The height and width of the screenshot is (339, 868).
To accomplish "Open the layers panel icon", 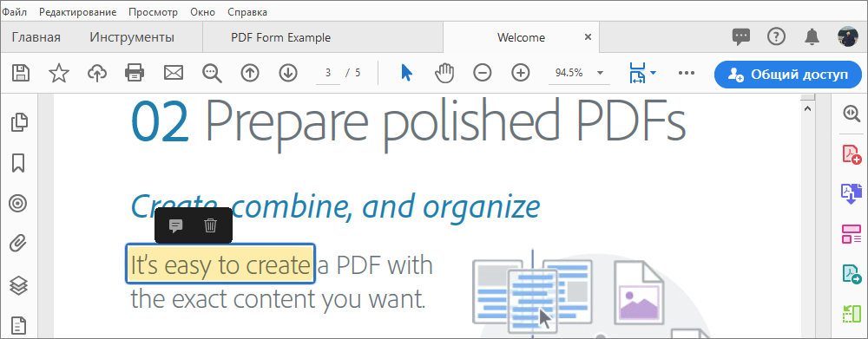I will [18, 284].
